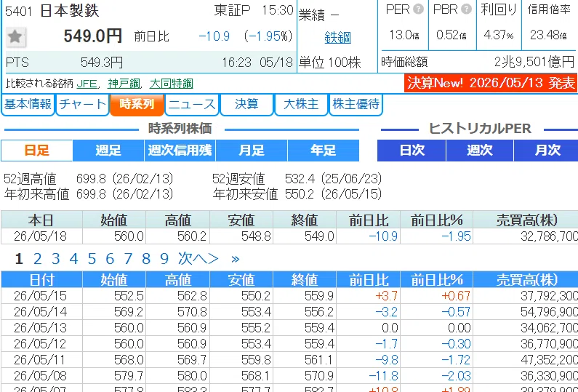The width and height of the screenshot is (578, 392).
Task: Click the 信用倍率 value 23.48倍
Action: [548, 35]
